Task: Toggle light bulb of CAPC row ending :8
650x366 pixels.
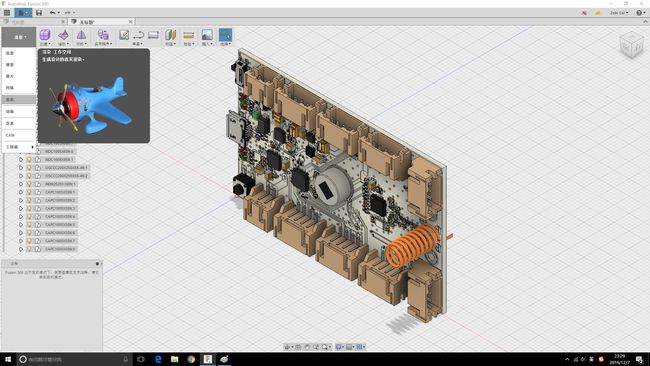Action: [29, 249]
